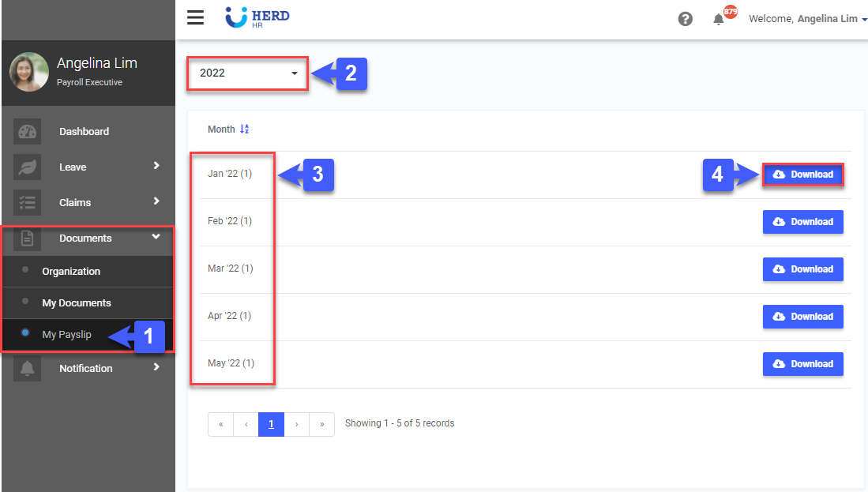Expand the Leave submenu chevron
868x492 pixels.
click(156, 166)
